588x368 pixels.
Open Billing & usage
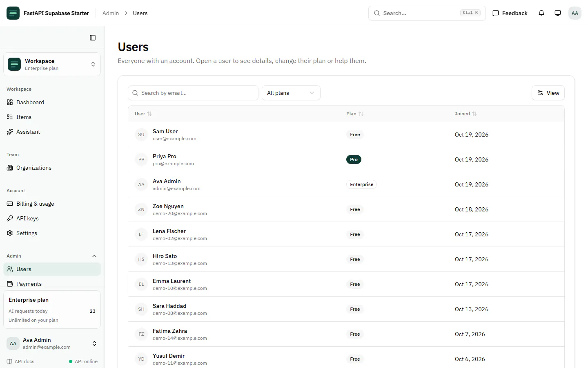coord(52,204)
